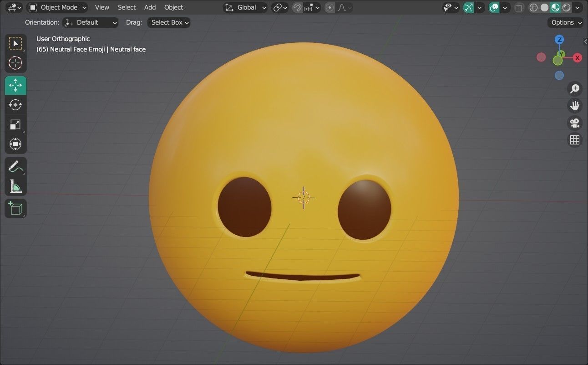The height and width of the screenshot is (365, 588).
Task: Click the 3D cursor in the viewport
Action: pyautogui.click(x=304, y=197)
